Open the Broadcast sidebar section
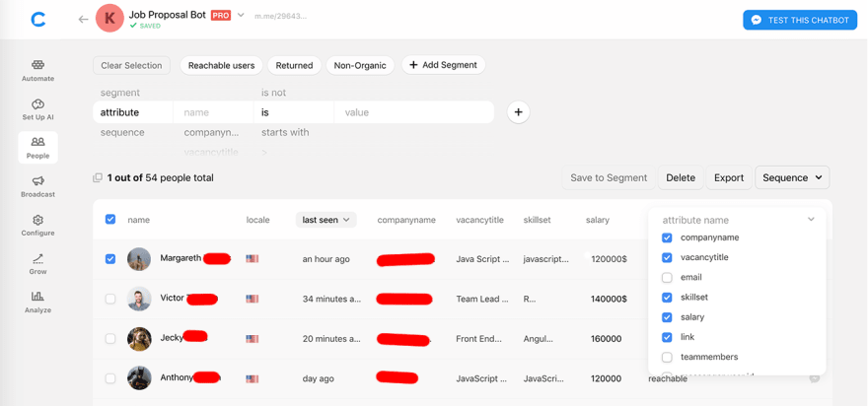This screenshot has width=868, height=406. [37, 186]
